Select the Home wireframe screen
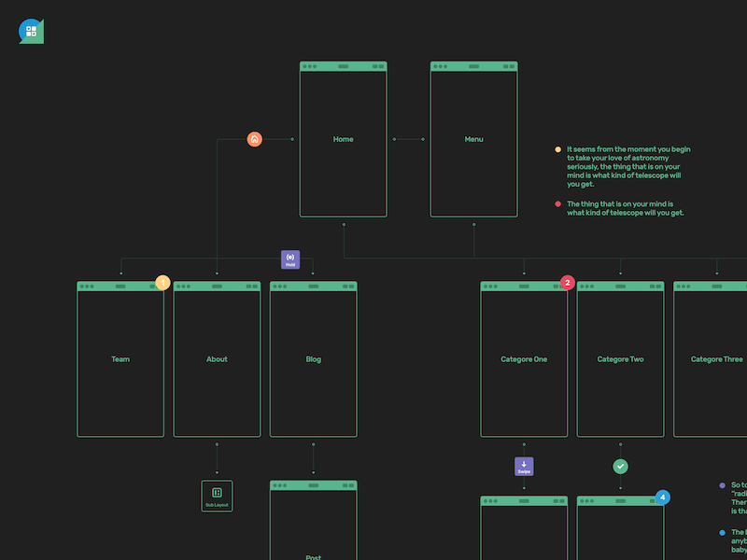 pos(343,139)
